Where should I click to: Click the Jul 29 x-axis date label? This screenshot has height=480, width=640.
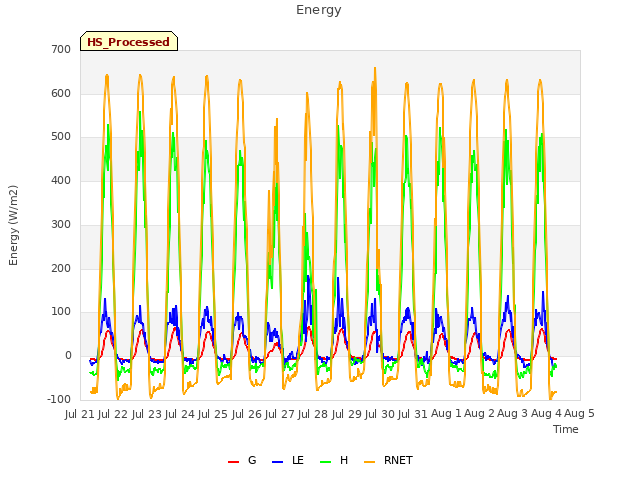[x=347, y=414]
